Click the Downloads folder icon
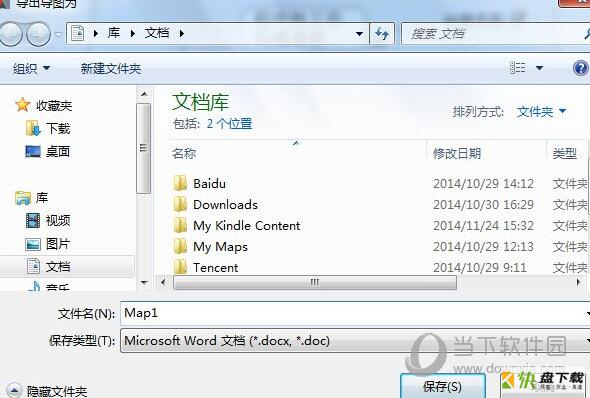Viewport: 590px width, 398px height. 180,204
